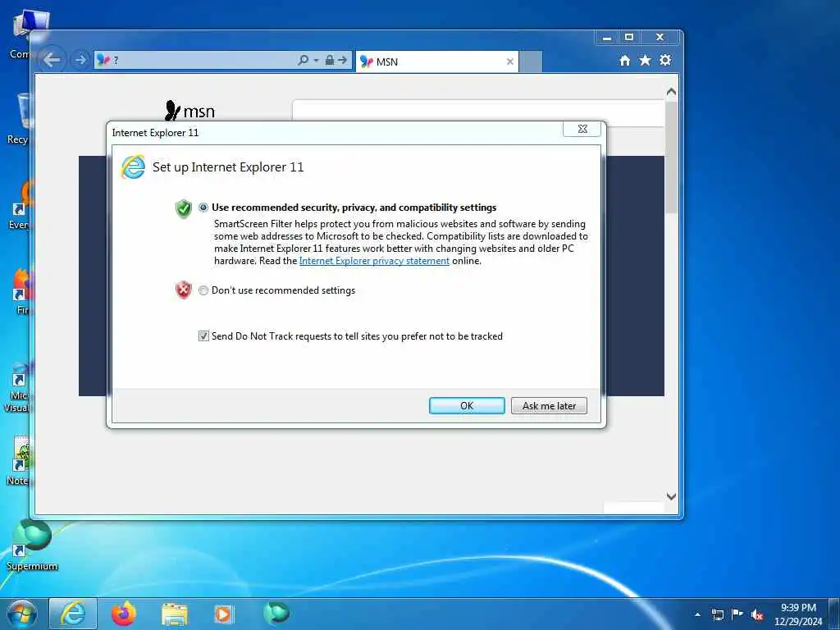Viewport: 840px width, 630px height.
Task: Open File Explorer from the taskbar
Action: click(x=175, y=614)
